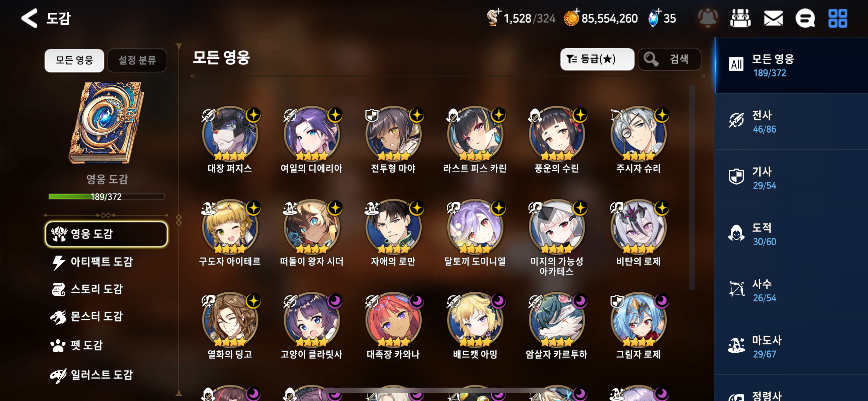Click the hero list vertical scrollbar
Viewport: 868px width, 401px height.
[x=692, y=187]
